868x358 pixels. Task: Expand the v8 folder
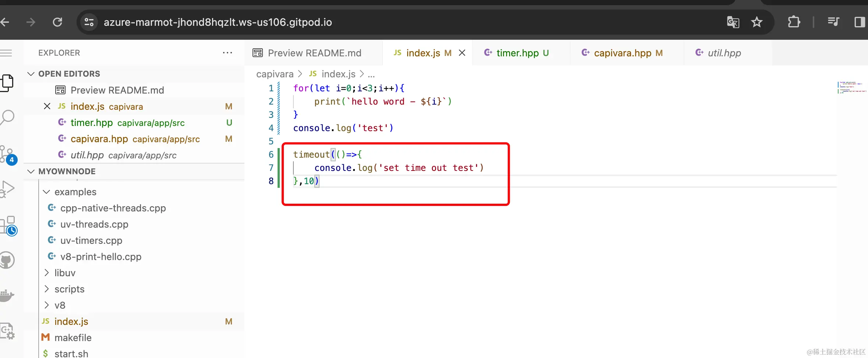coord(46,305)
